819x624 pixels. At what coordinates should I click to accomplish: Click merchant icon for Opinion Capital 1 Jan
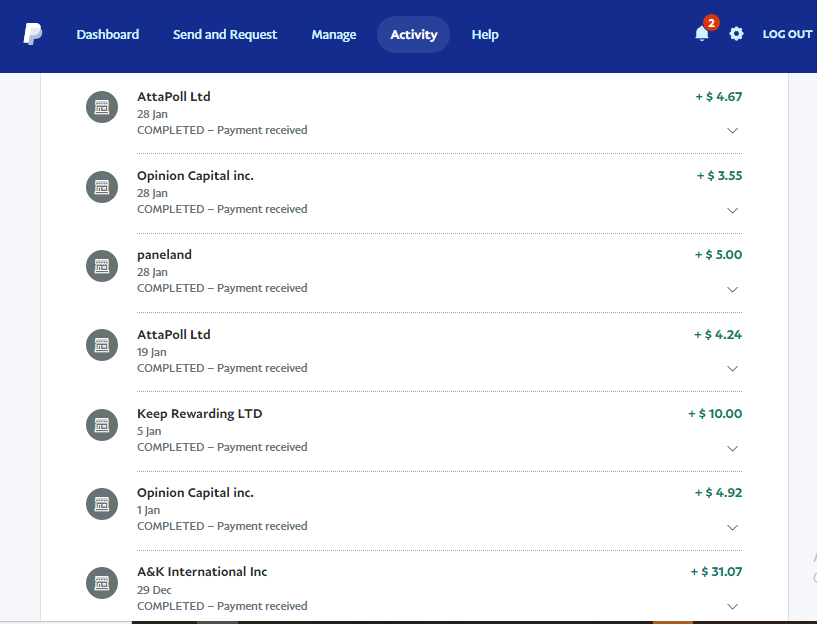coord(102,504)
